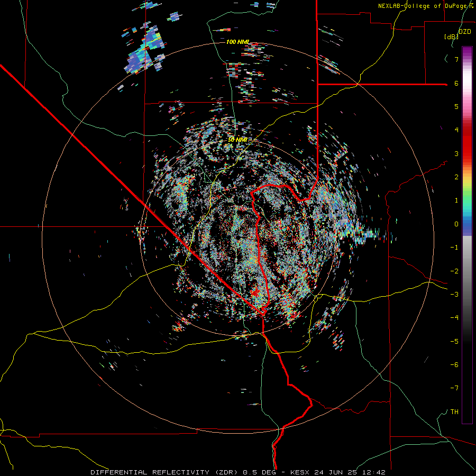Click the TH label on legend
The image size is (476, 476).
(454, 411)
